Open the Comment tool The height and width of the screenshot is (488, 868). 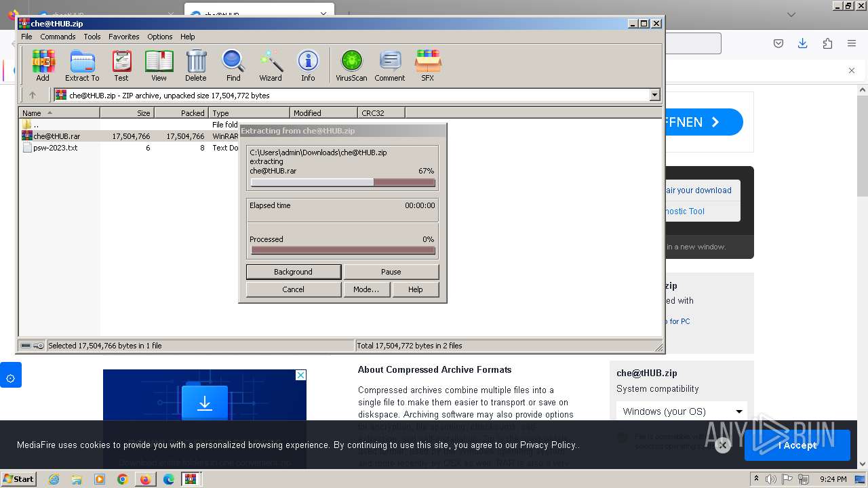pos(390,66)
